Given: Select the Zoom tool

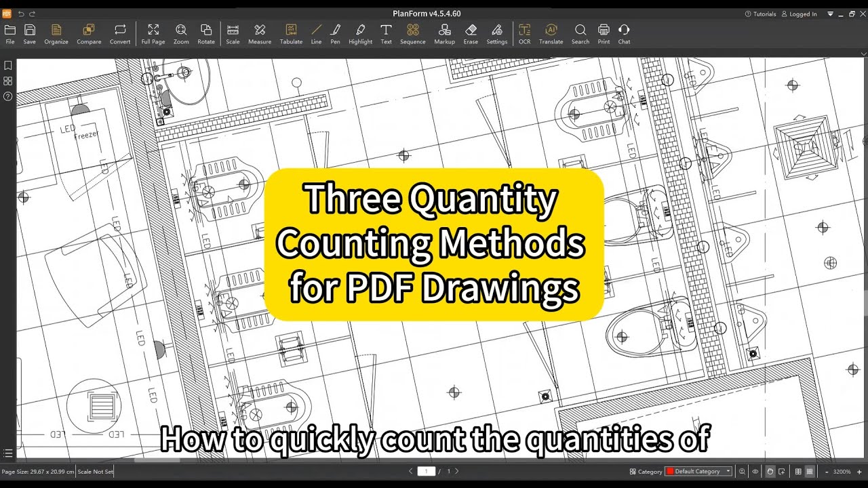Looking at the screenshot, I should point(181,34).
